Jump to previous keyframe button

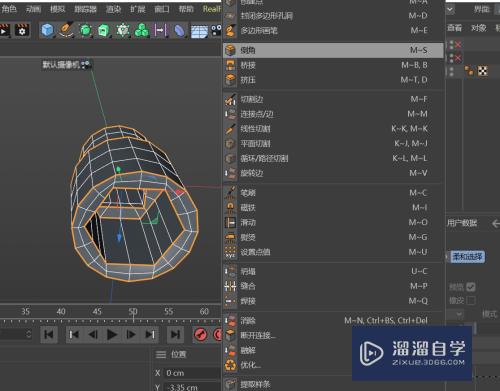[74, 334]
